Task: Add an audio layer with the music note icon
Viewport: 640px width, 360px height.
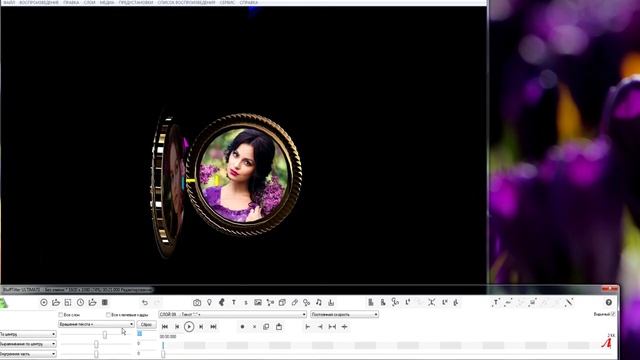Action: coord(318,302)
